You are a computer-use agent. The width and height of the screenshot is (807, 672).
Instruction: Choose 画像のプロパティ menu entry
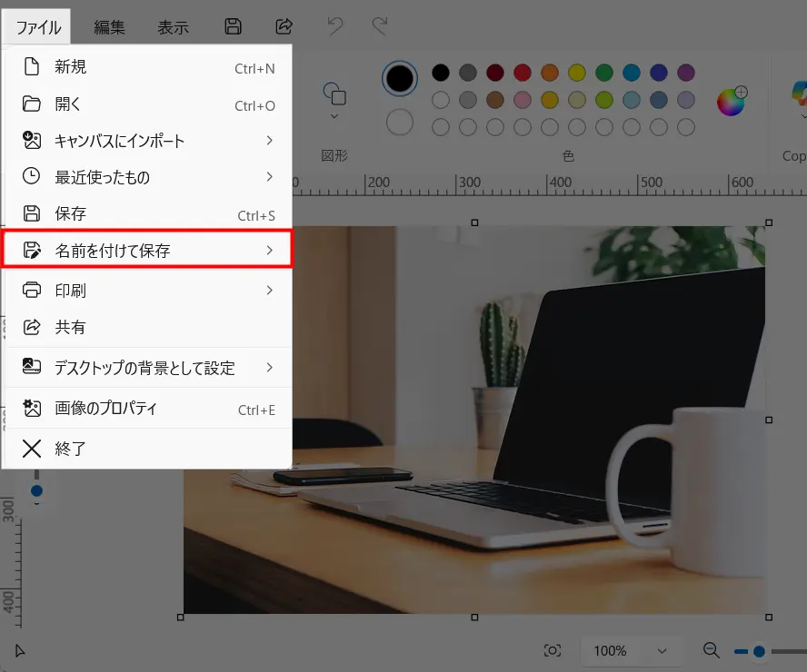147,409
